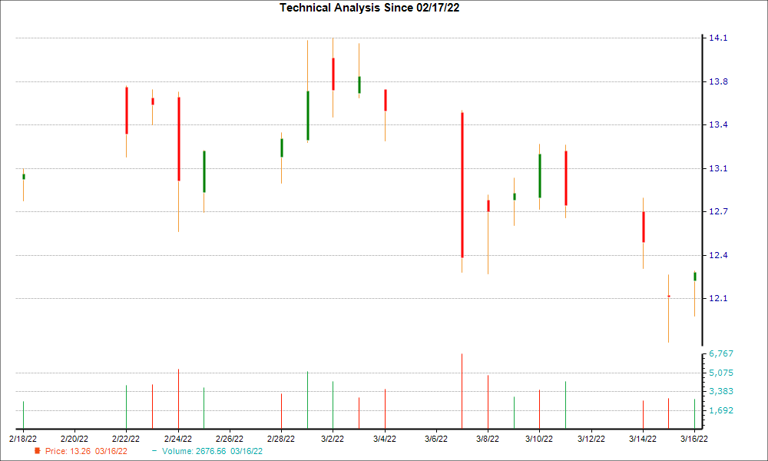Image resolution: width=768 pixels, height=461 pixels.
Task: Click the 12.1 price axis label
Action: coord(718,298)
